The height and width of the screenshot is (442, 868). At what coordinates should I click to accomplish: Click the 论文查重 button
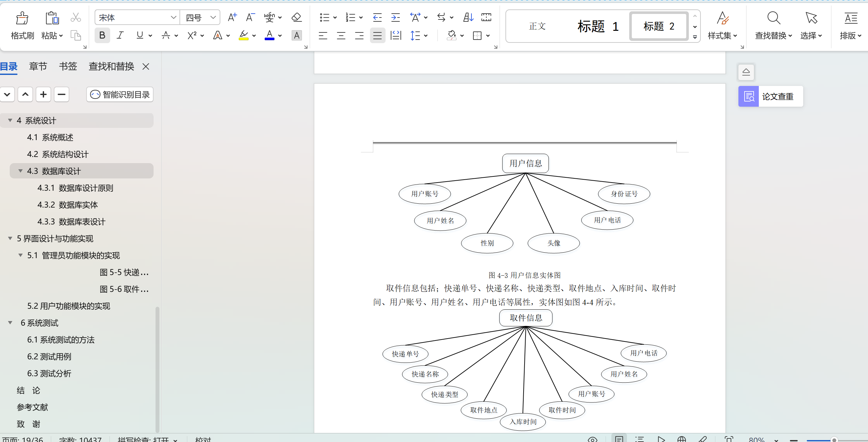coord(778,96)
